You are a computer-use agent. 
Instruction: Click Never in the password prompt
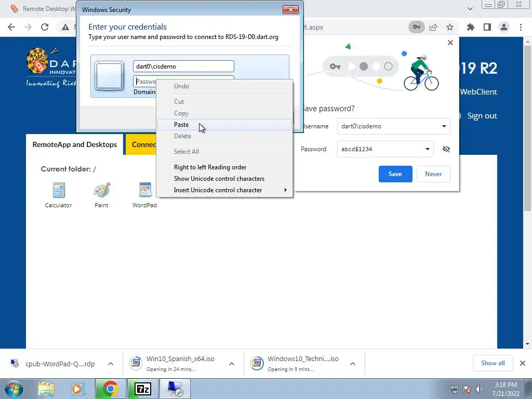(x=433, y=174)
